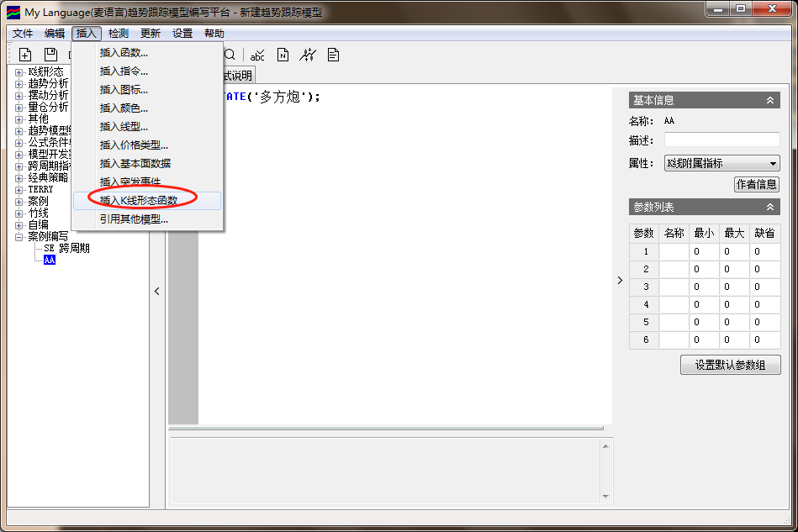798x532 pixels.
Task: Collapse the 参数列表 section
Action: pyautogui.click(x=769, y=207)
